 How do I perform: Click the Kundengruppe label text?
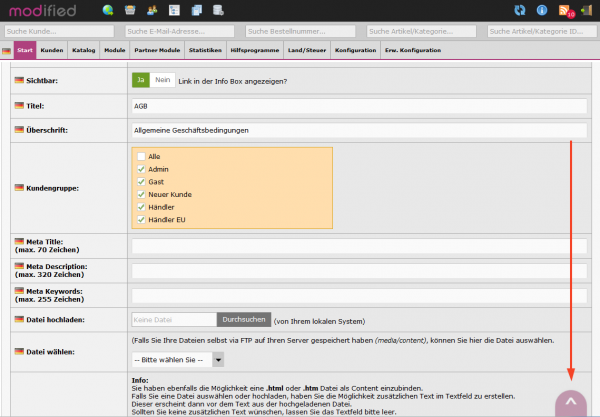point(52,188)
